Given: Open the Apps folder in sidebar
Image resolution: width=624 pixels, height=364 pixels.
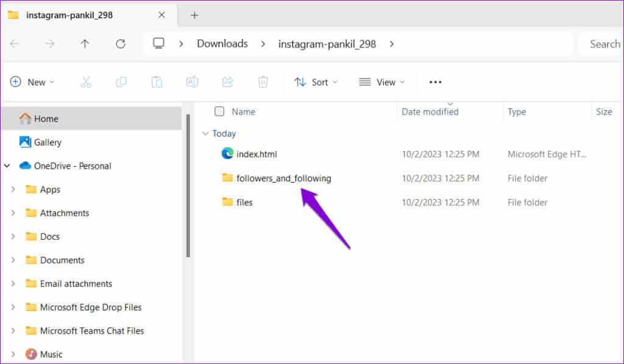Looking at the screenshot, I should click(x=50, y=189).
